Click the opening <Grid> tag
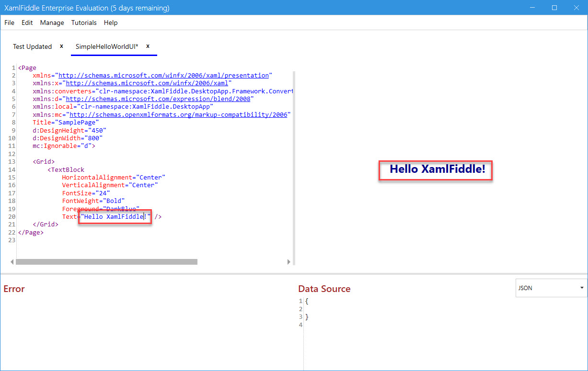The height and width of the screenshot is (371, 588). pos(44,162)
